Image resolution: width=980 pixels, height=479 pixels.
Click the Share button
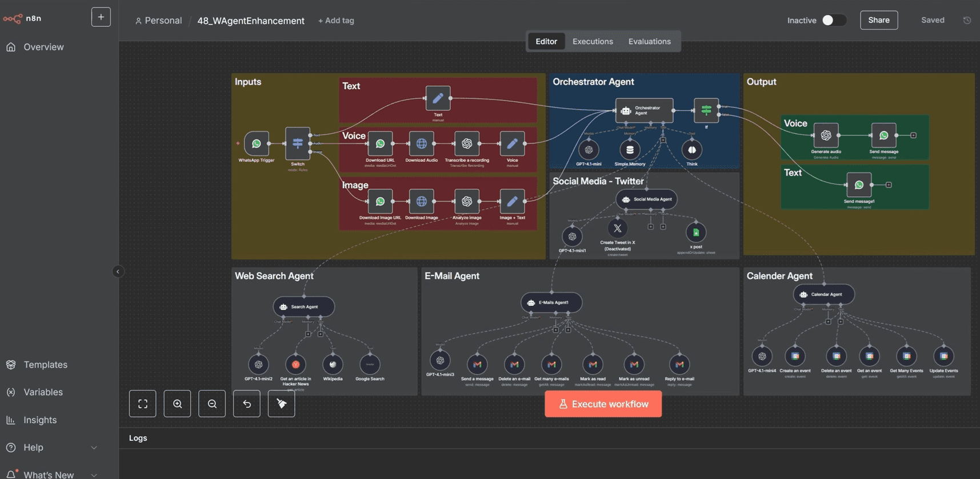pos(878,20)
